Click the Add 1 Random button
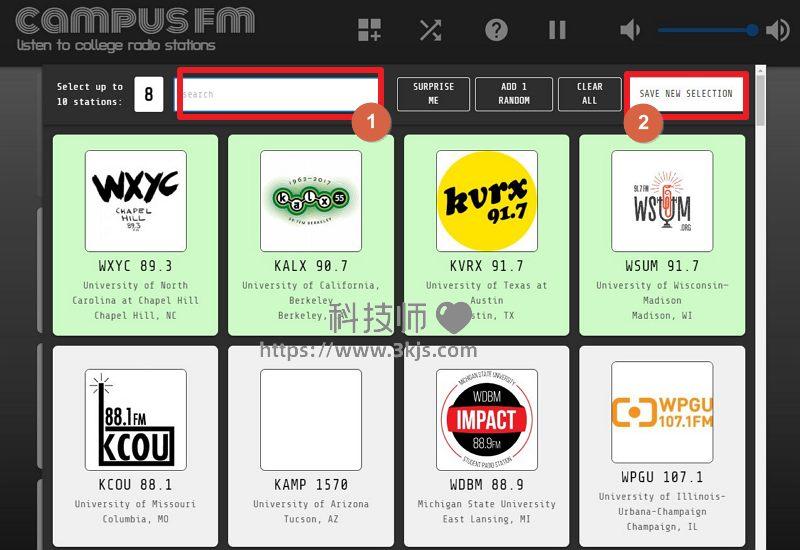 click(x=514, y=94)
